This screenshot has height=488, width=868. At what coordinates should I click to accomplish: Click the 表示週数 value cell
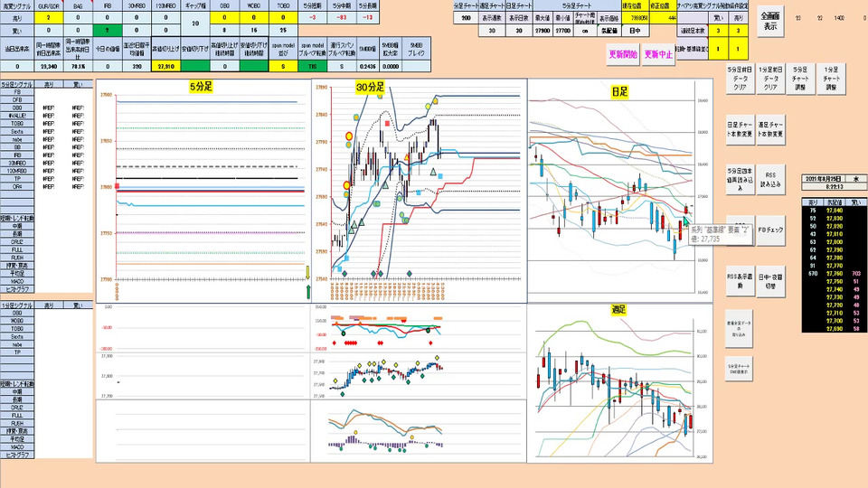point(492,31)
